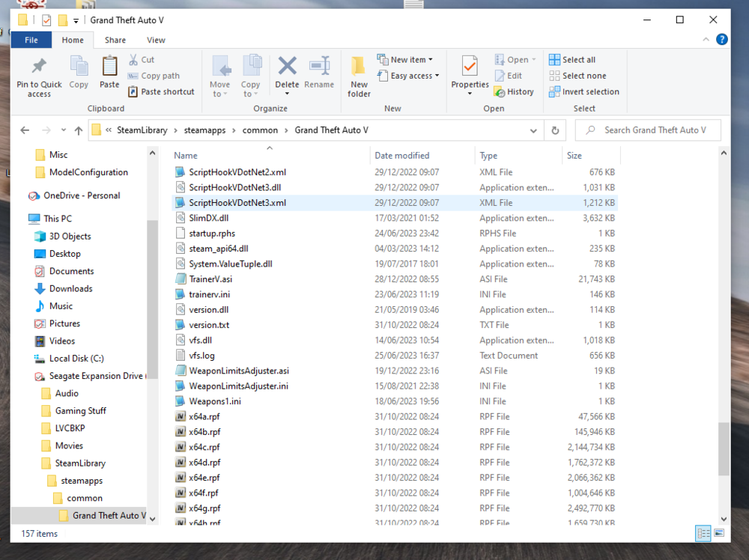Invert the current selection
Screen dimensions: 749x560
[584, 91]
